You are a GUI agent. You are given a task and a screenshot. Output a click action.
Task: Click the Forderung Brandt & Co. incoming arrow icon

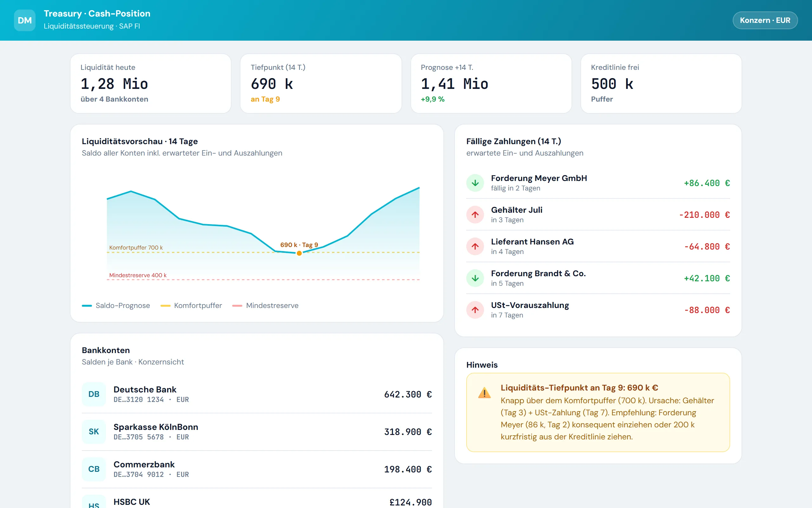point(475,278)
